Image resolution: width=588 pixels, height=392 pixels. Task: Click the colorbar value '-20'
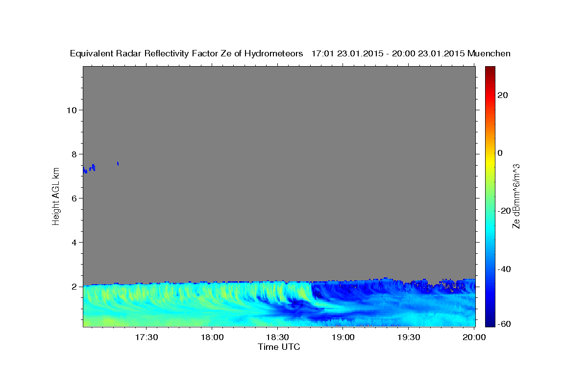[504, 211]
